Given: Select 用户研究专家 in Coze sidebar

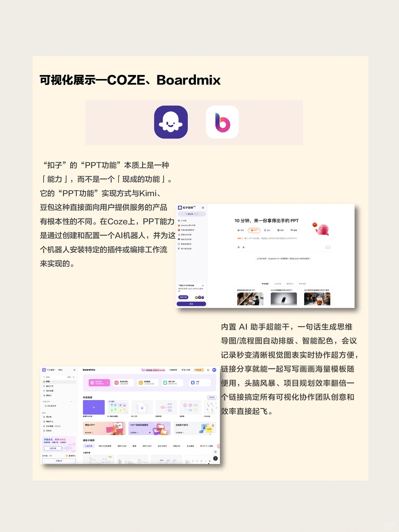Looking at the screenshot, I should point(185,249).
